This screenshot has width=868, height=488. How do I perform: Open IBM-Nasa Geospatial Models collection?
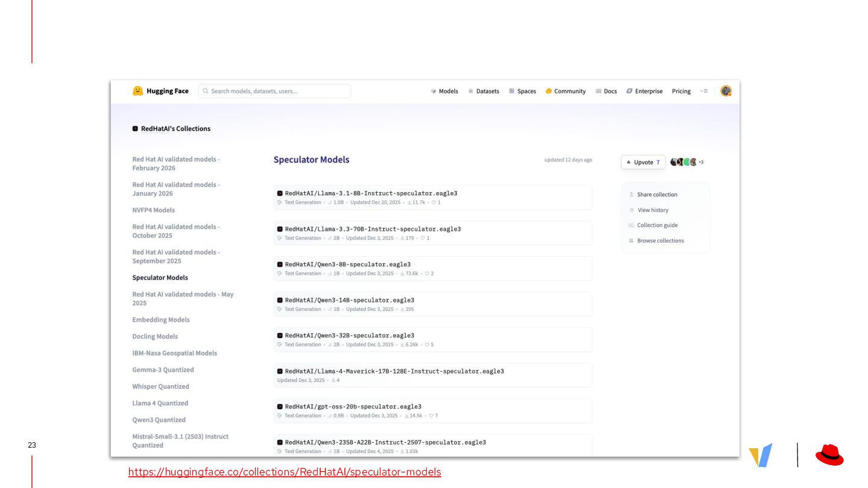click(175, 354)
